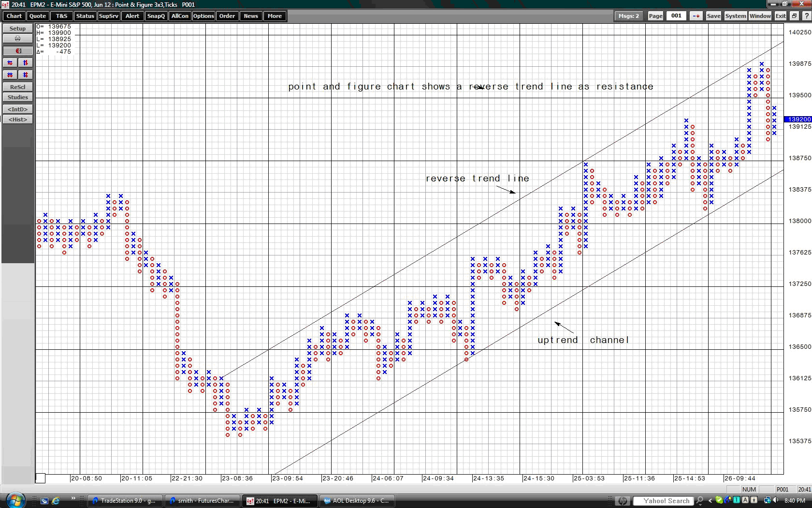Click the HP icon in the taskbar
812x508 pixels.
tap(623, 501)
